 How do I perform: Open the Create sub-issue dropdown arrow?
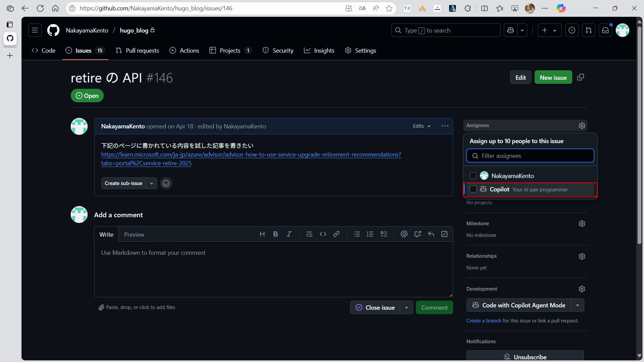151,183
